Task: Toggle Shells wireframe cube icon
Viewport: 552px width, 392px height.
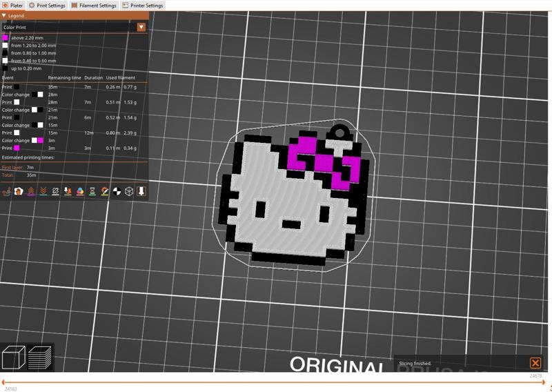Action: 129,192
